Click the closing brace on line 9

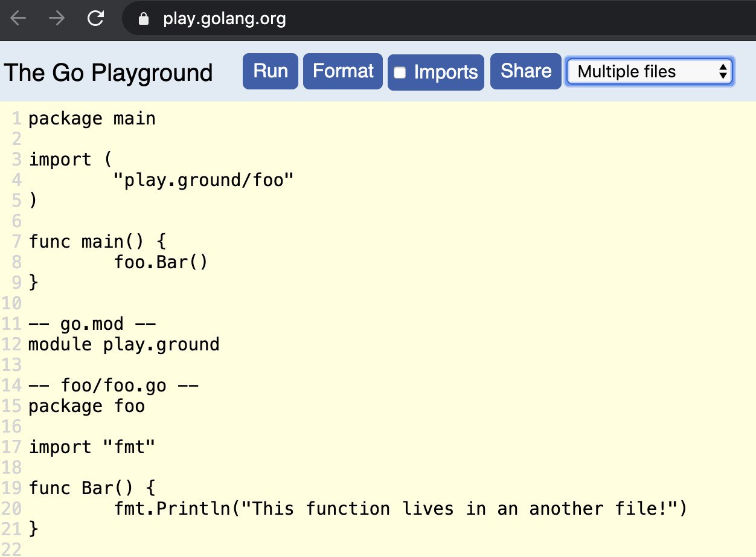pyautogui.click(x=33, y=283)
